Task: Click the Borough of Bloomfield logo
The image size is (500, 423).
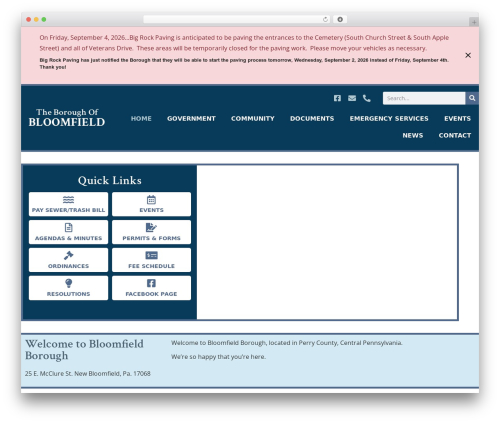Action: (x=67, y=118)
